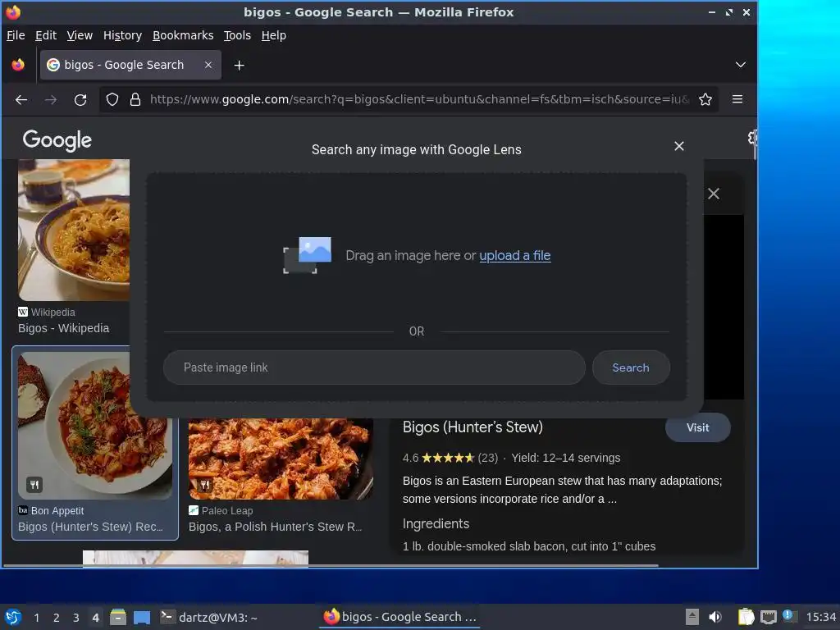Bookmark this page with the star icon

pyautogui.click(x=705, y=99)
